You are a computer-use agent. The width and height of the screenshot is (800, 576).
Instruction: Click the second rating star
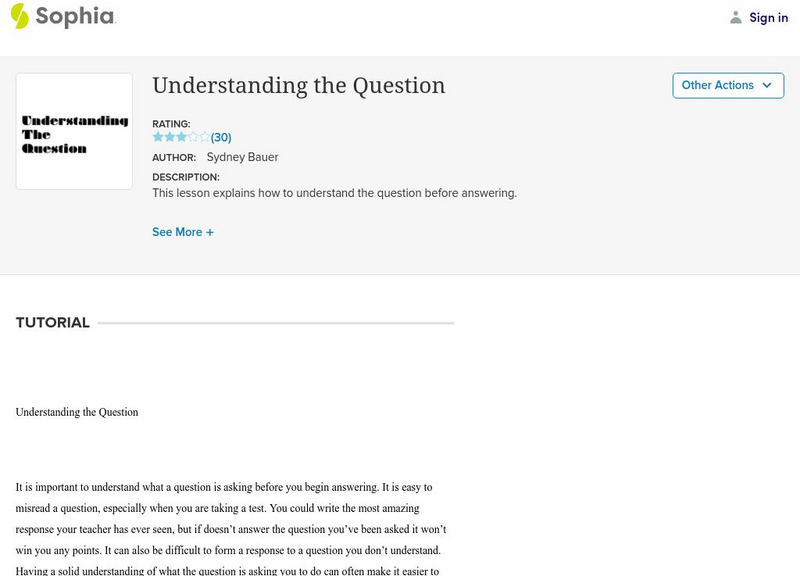(x=169, y=137)
